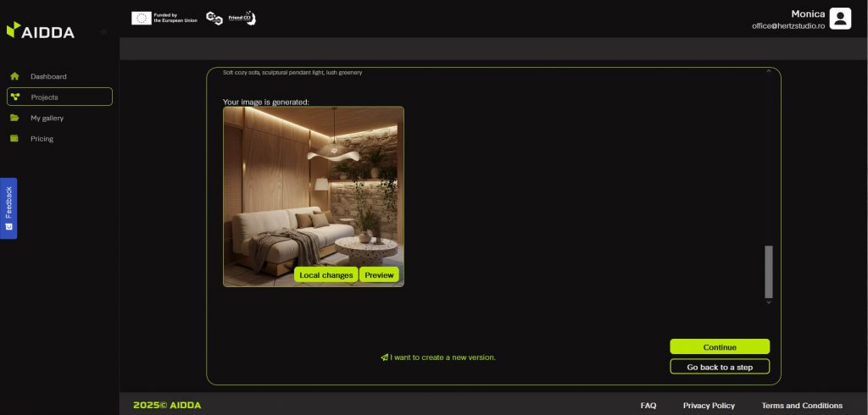Click the generated living room image
The width and height of the screenshot is (868, 415).
(x=313, y=186)
